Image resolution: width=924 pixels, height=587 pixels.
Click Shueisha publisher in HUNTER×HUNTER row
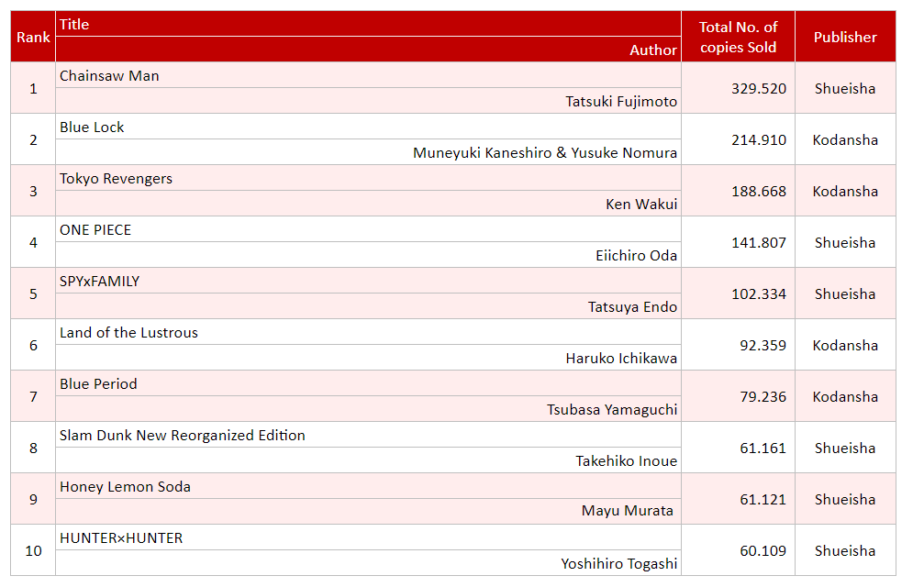point(845,550)
